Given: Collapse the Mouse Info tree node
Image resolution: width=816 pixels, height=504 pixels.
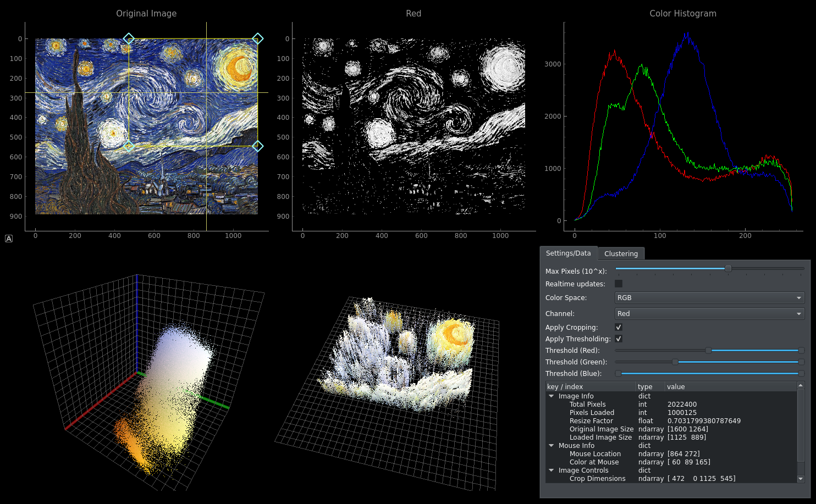Looking at the screenshot, I should [552, 445].
